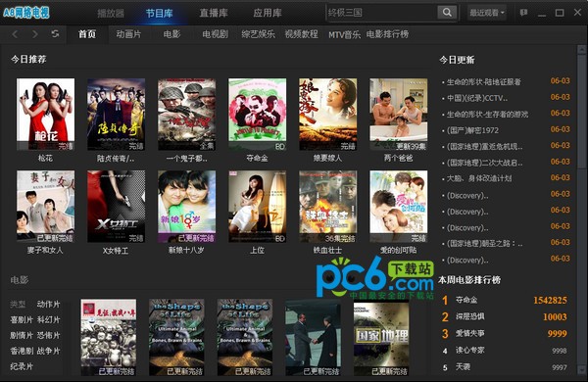Filter movies by 恐怖片
This screenshot has height=382, width=588.
(x=48, y=335)
